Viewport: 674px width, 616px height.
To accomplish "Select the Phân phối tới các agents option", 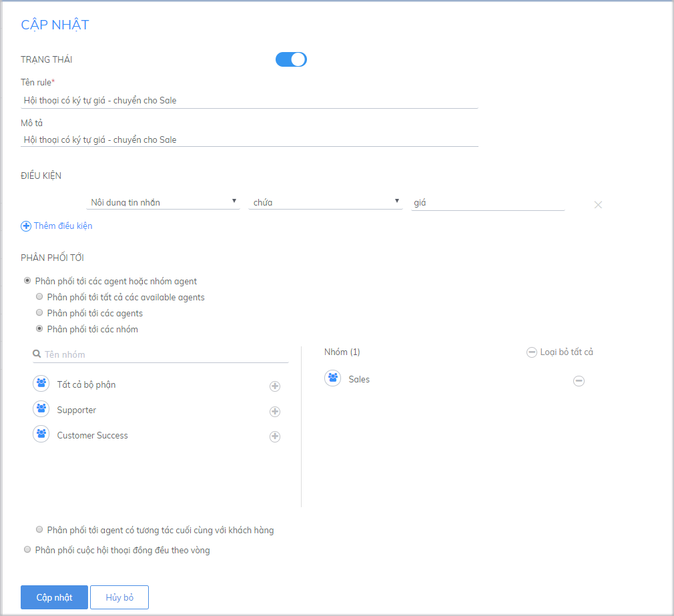I will (x=40, y=313).
